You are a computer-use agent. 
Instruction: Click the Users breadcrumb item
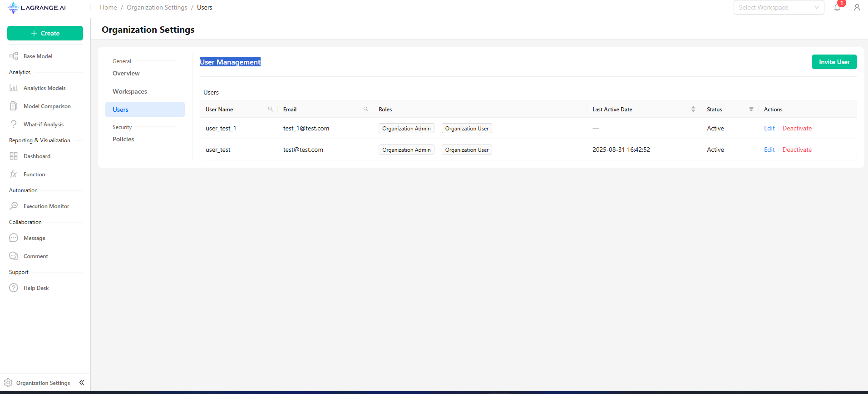[x=204, y=7]
